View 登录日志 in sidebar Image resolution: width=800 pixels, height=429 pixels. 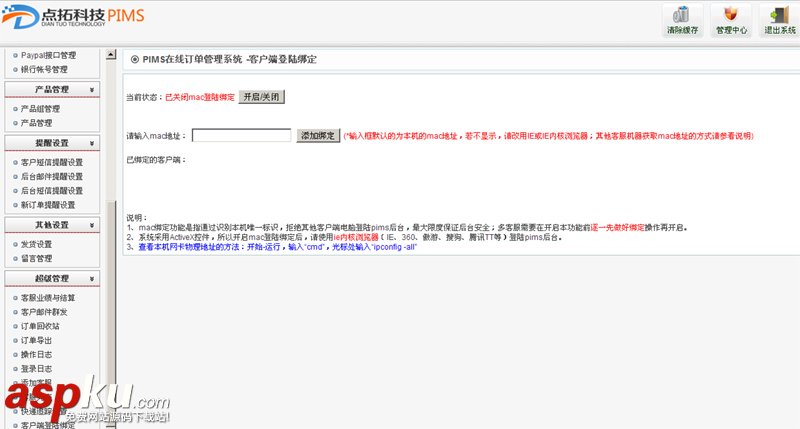36,369
